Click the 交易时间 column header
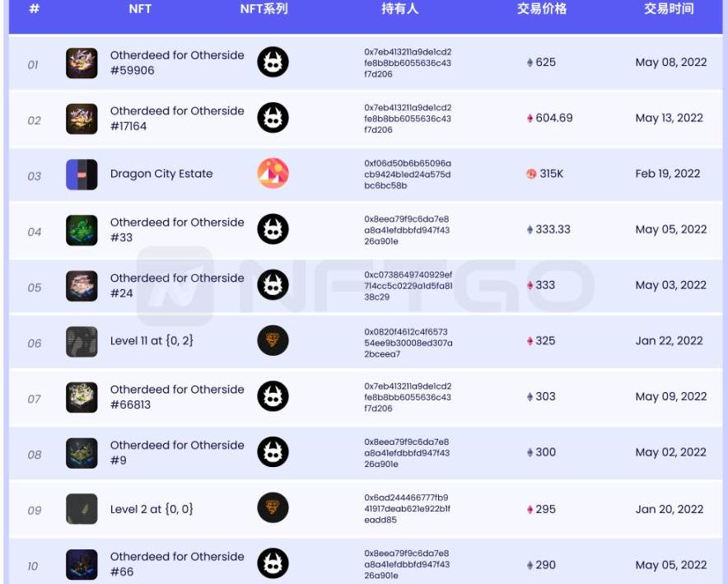 point(669,10)
